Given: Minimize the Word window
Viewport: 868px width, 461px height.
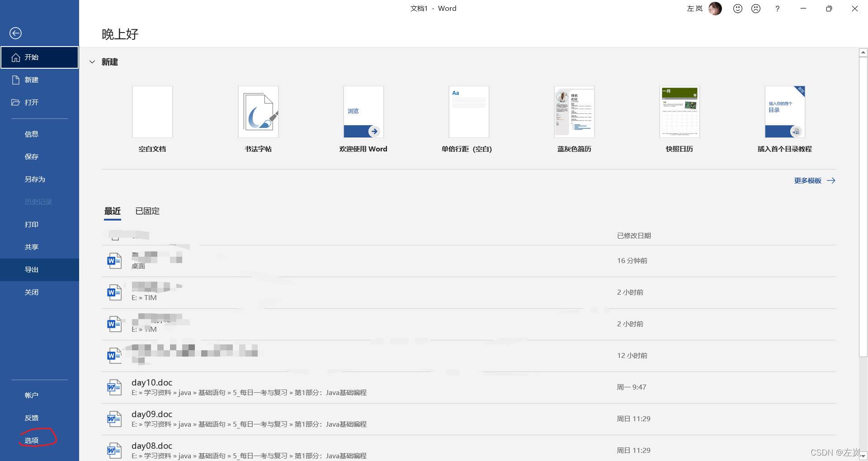Looking at the screenshot, I should (x=803, y=9).
